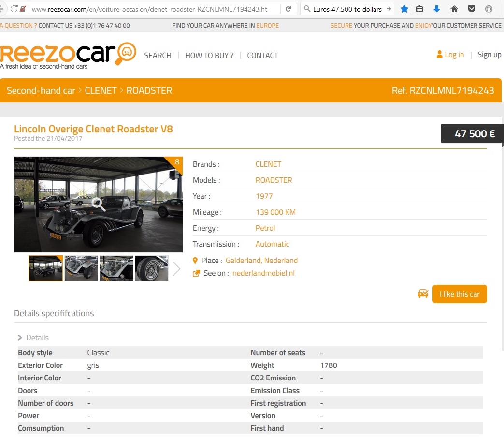Click the Details specififcations heading
Screen dimensions: 504x437
pyautogui.click(x=54, y=313)
